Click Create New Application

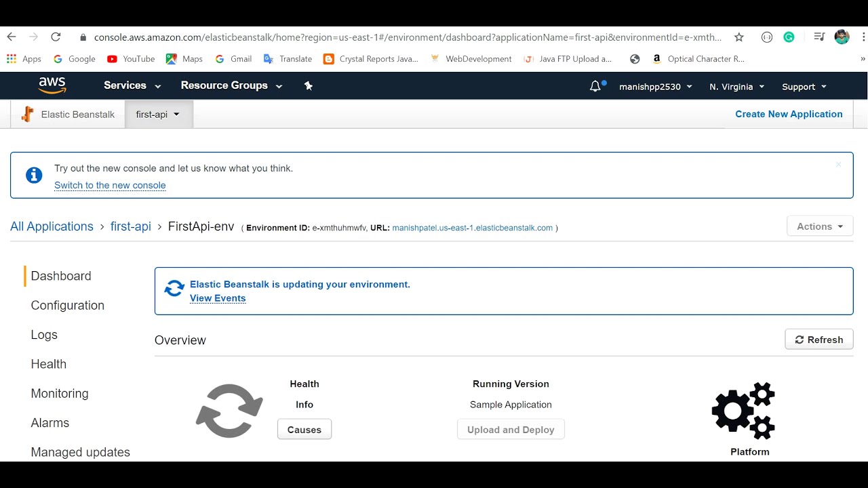(789, 114)
